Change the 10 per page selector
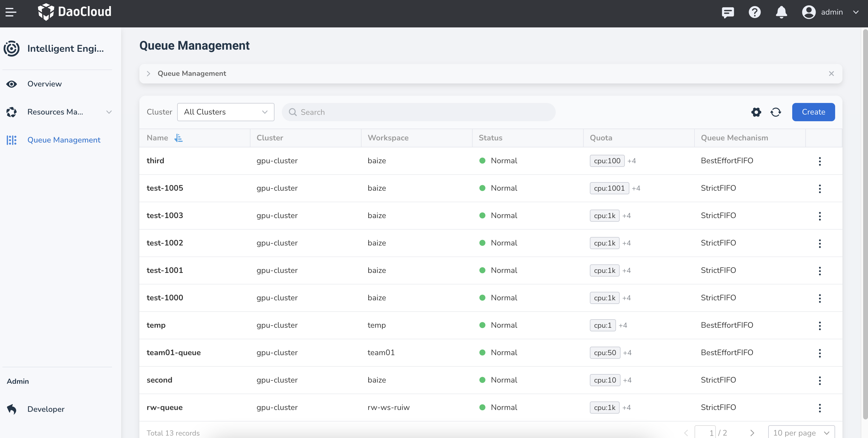 801,433
